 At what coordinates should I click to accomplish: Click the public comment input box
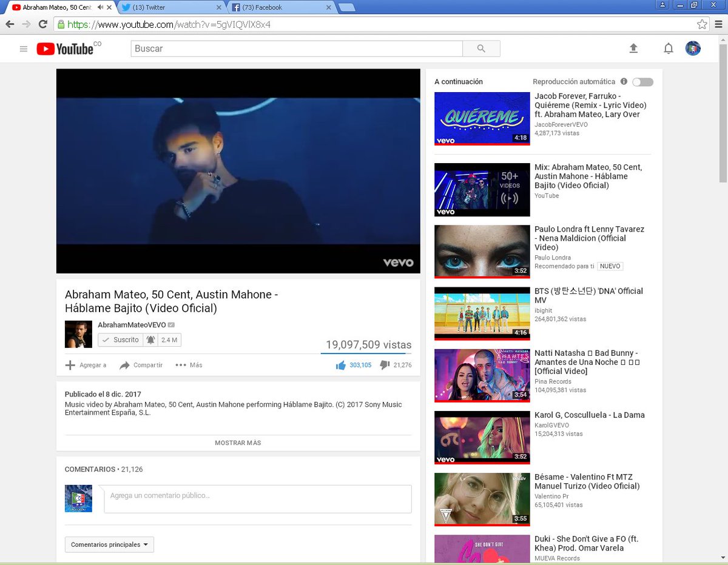click(x=258, y=498)
